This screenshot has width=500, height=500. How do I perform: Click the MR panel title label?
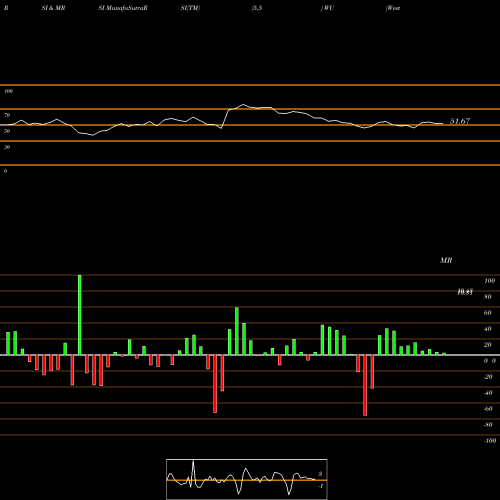(446, 260)
